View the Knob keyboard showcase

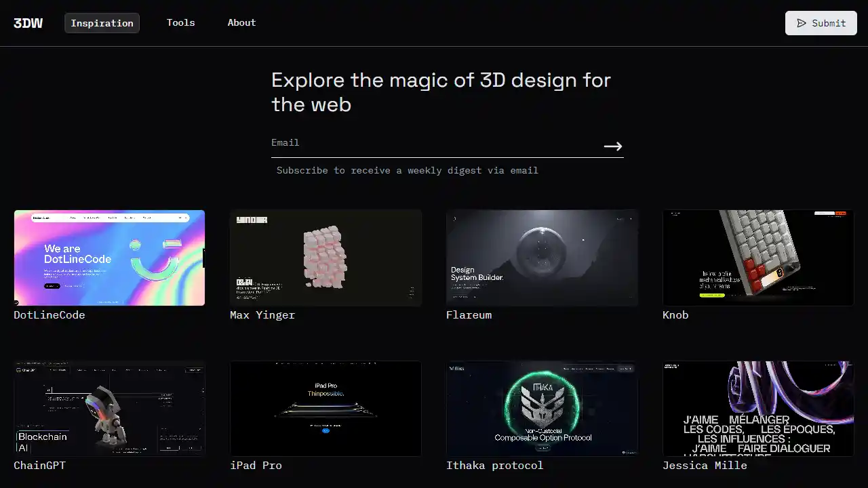(x=758, y=258)
